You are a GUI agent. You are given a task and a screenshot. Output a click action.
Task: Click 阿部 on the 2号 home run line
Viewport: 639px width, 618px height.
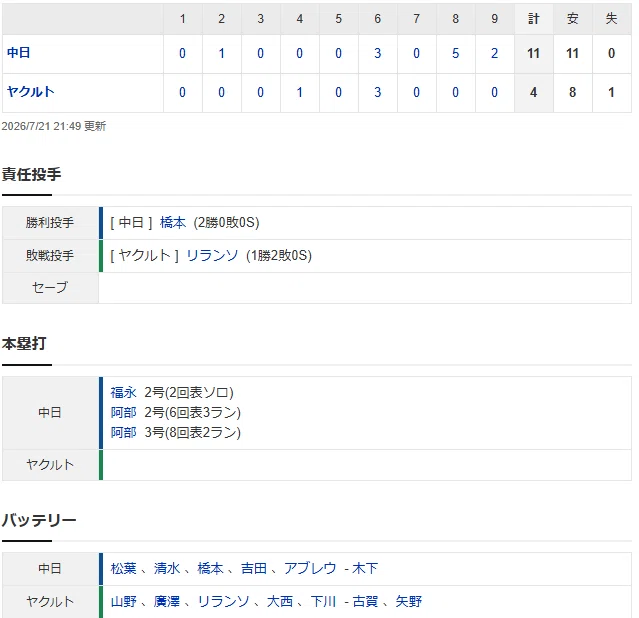click(123, 413)
